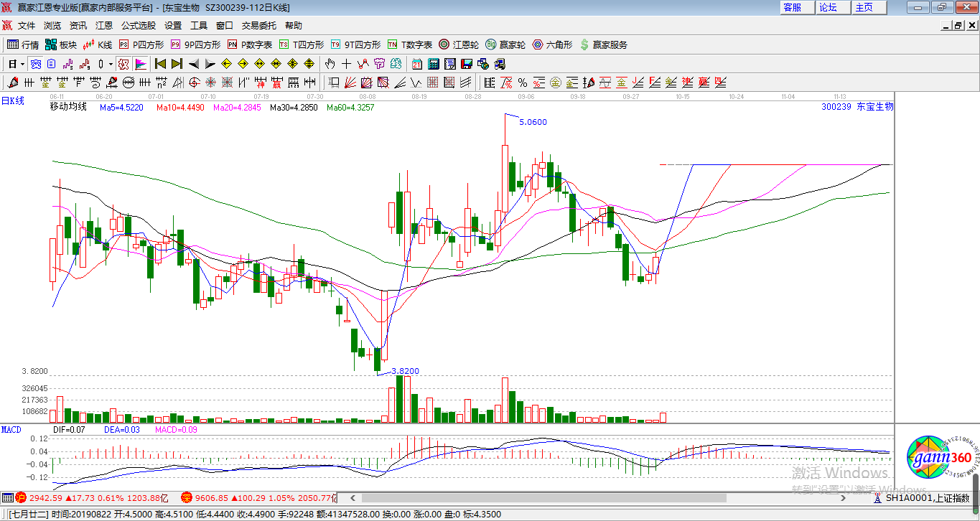Click the SH1A0001 上证指数 status label
Screen dimensions: 980x521
(x=928, y=498)
